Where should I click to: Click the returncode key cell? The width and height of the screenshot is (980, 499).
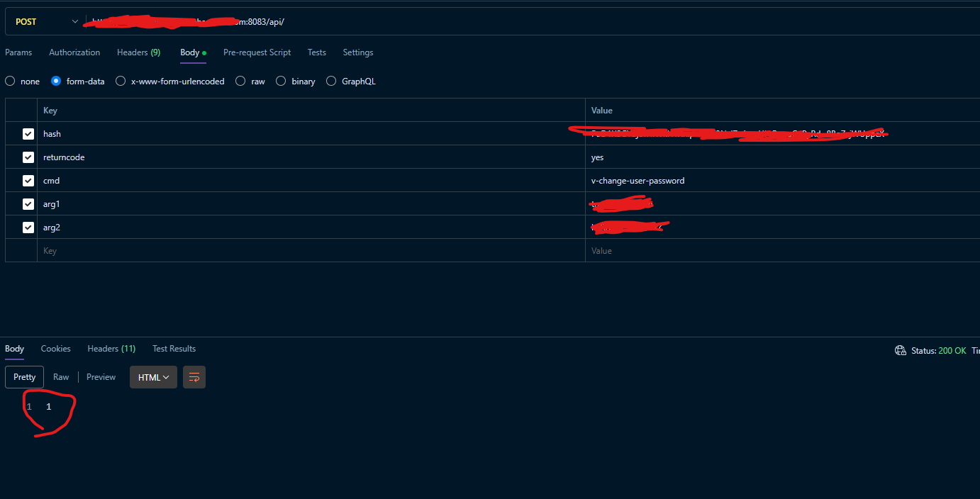[x=311, y=157]
